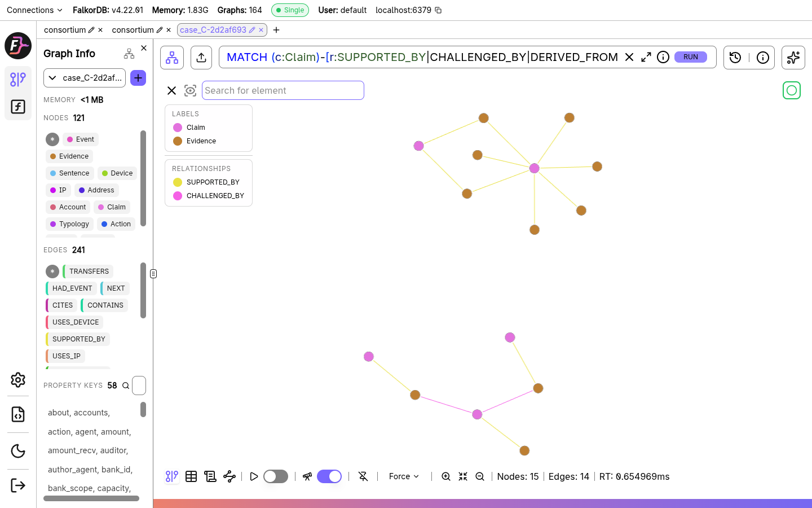This screenshot has height=508, width=812.
Task: Click the FalkorDB logo icon
Action: pyautogui.click(x=18, y=46)
